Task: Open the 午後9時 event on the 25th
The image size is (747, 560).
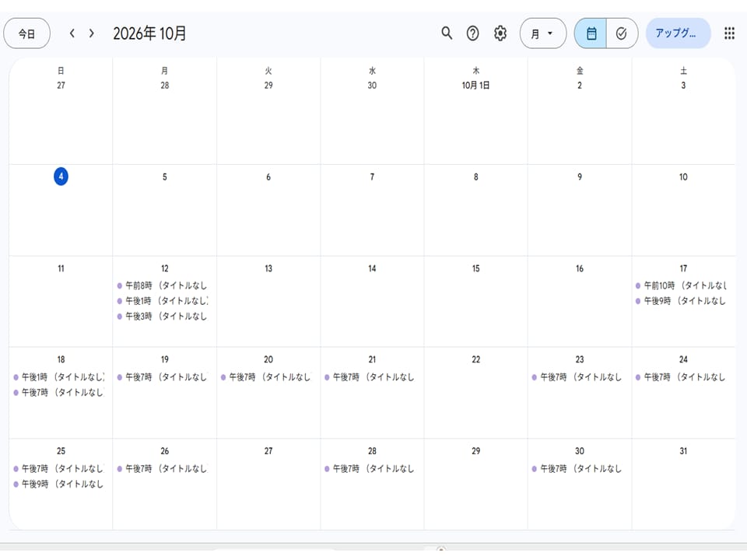Action: pos(59,484)
